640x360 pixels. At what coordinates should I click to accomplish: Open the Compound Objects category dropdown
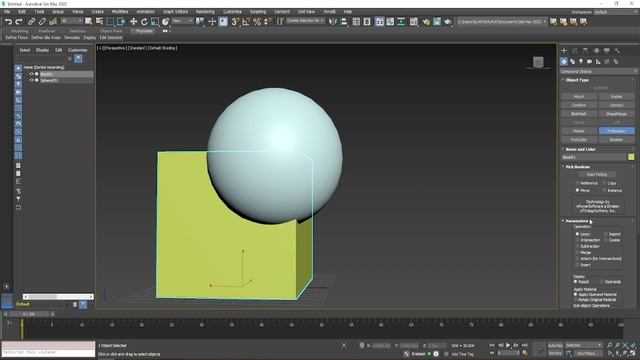coord(598,71)
